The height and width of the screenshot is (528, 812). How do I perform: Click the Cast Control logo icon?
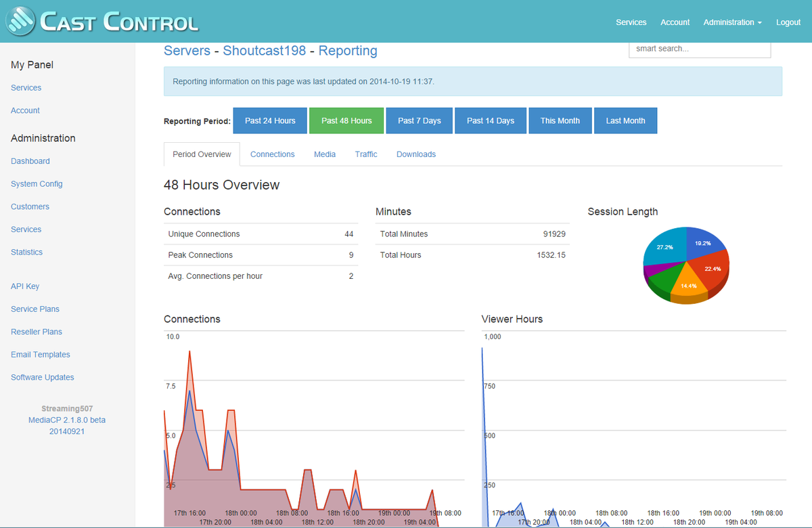click(20, 21)
